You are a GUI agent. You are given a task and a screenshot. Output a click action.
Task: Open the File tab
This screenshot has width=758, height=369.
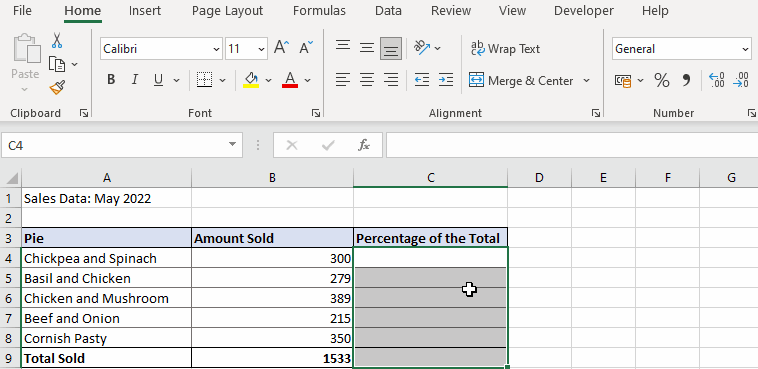click(x=22, y=11)
